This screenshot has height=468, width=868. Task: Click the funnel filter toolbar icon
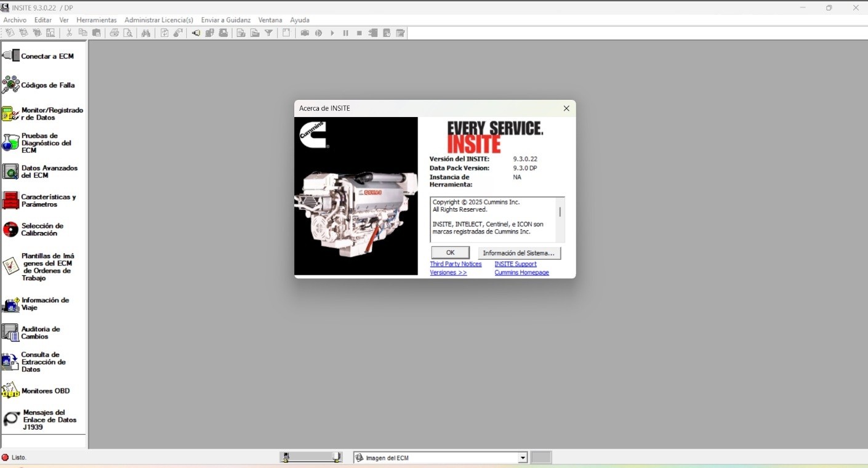[x=269, y=33]
